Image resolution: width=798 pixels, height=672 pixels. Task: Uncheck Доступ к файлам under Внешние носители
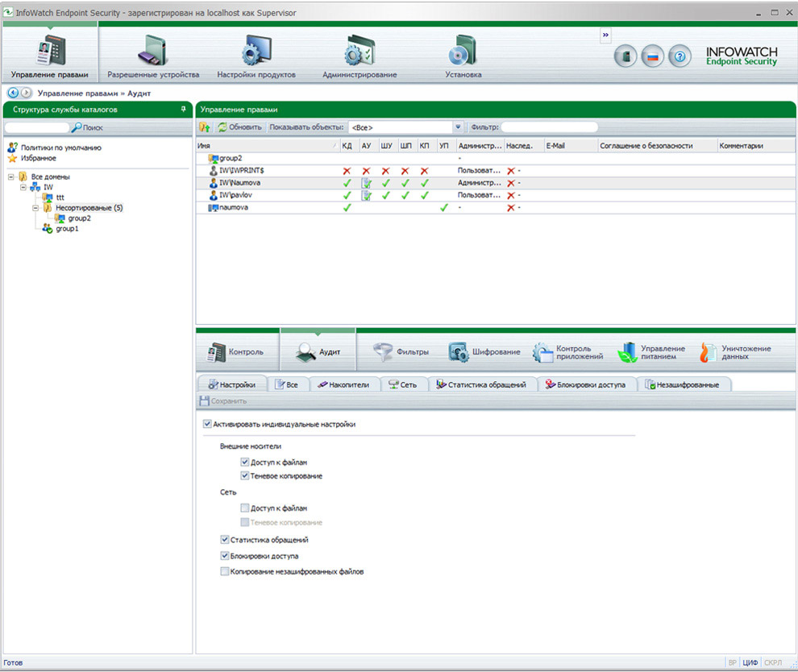245,462
